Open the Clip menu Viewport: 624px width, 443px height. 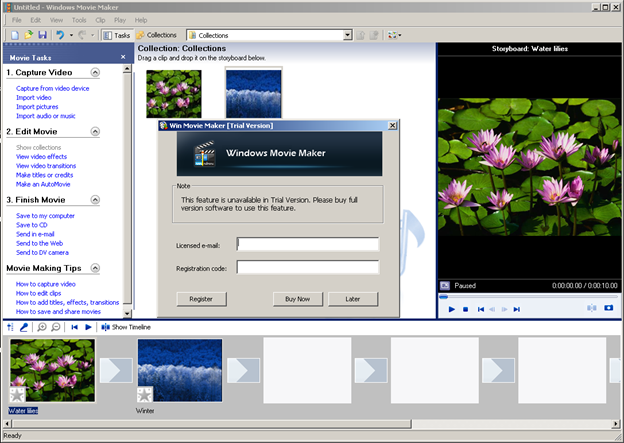click(101, 20)
